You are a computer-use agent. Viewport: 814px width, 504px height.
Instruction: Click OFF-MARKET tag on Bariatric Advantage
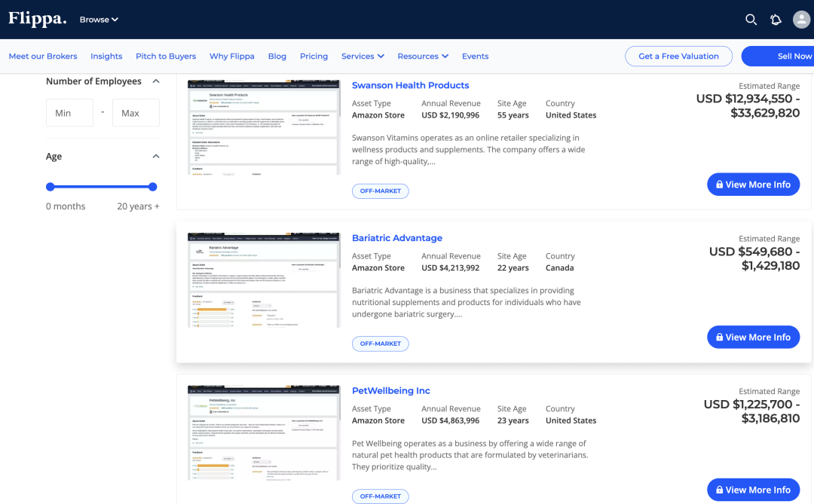pos(381,344)
